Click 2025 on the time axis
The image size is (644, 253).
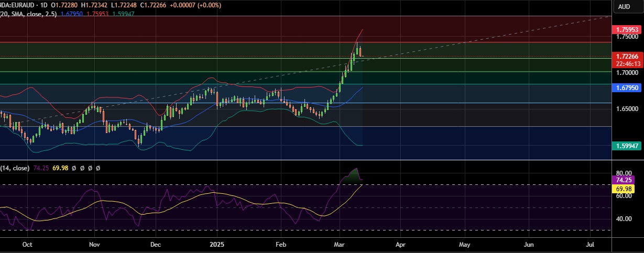coord(217,245)
